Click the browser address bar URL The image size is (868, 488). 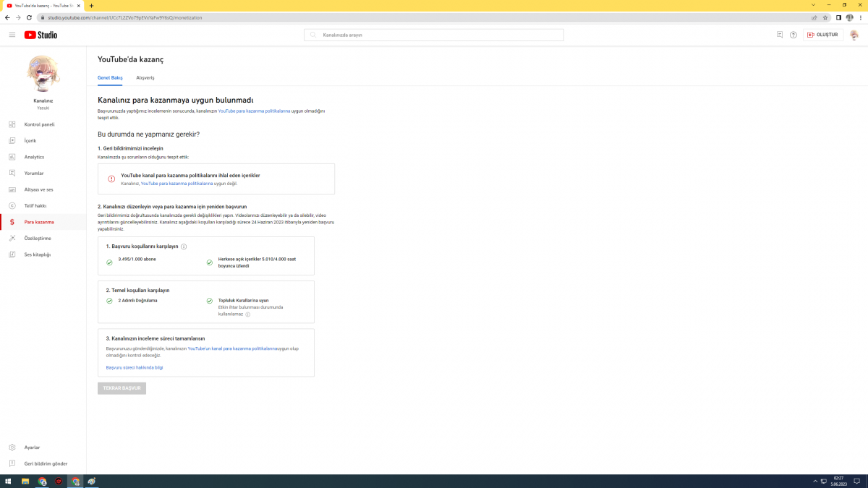tap(124, 17)
